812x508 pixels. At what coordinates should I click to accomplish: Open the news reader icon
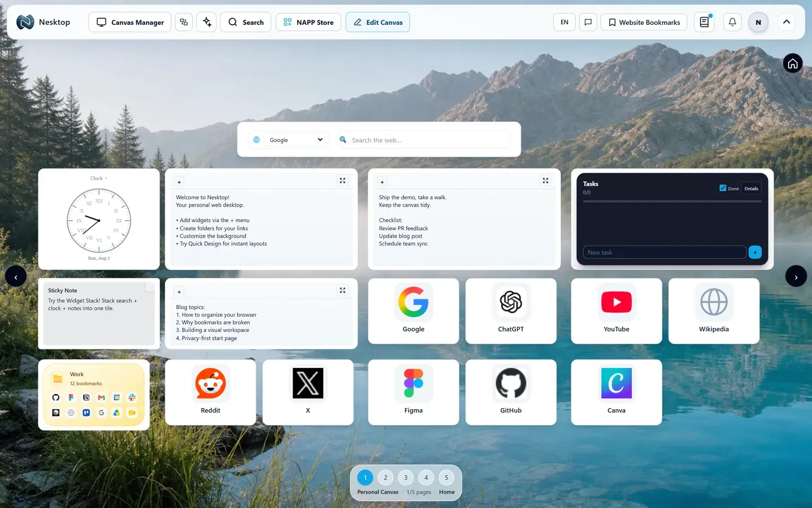point(704,22)
